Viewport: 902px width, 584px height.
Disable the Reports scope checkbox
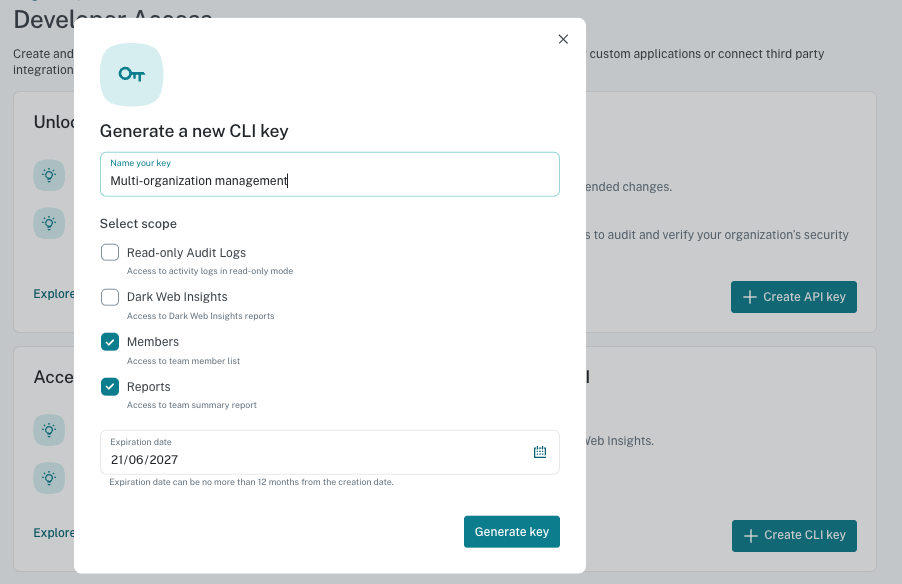point(110,387)
